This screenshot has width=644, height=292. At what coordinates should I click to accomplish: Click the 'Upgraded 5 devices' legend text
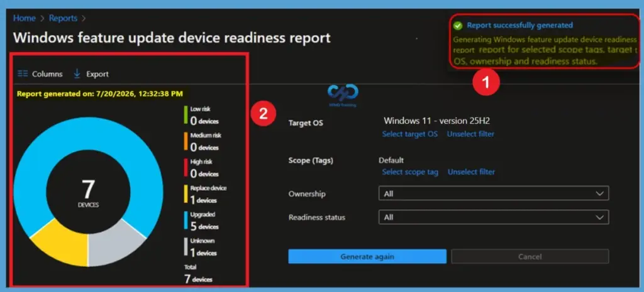point(204,220)
